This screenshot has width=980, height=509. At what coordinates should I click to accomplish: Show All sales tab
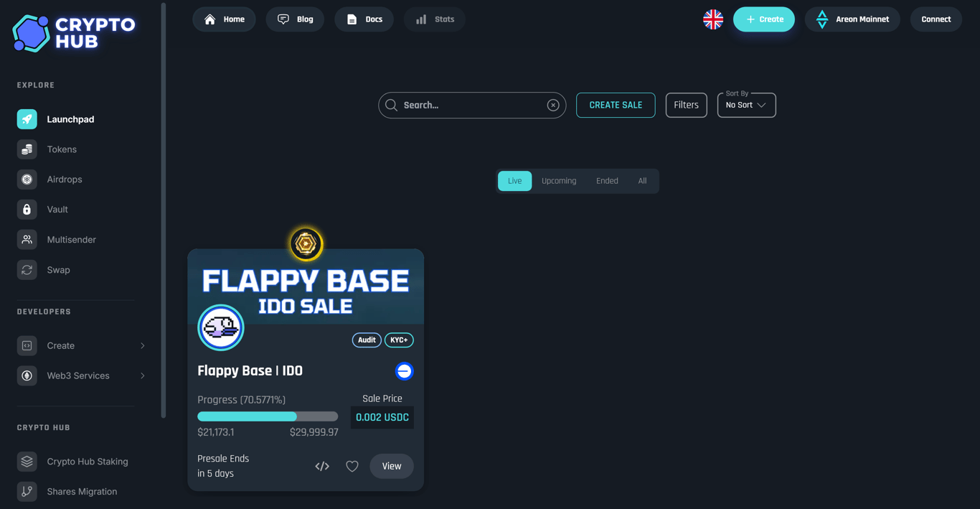click(x=642, y=181)
